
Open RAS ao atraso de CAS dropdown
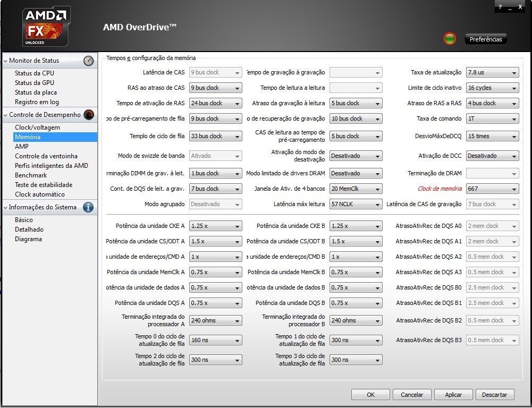click(x=215, y=88)
